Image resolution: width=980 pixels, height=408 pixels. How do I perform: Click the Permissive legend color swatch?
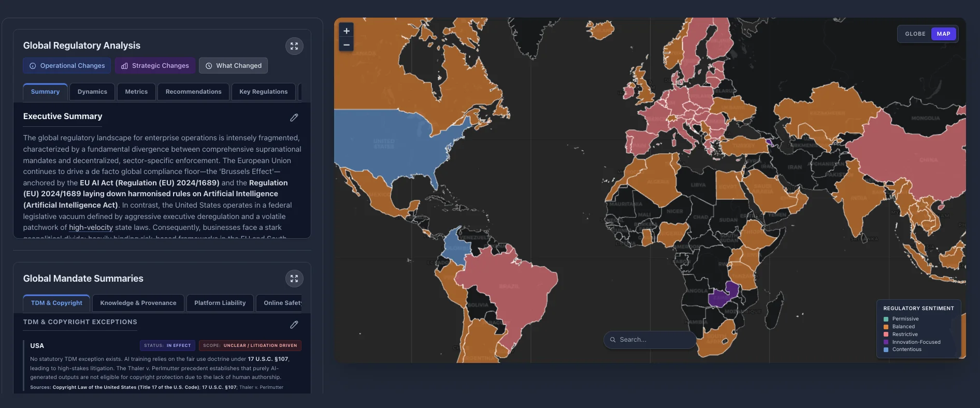tap(886, 319)
